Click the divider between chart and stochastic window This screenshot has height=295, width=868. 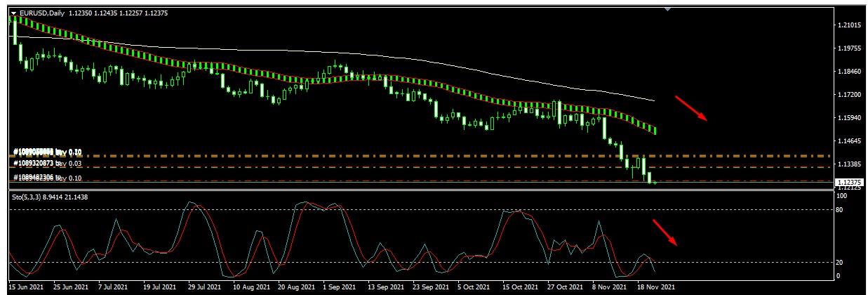click(421, 190)
